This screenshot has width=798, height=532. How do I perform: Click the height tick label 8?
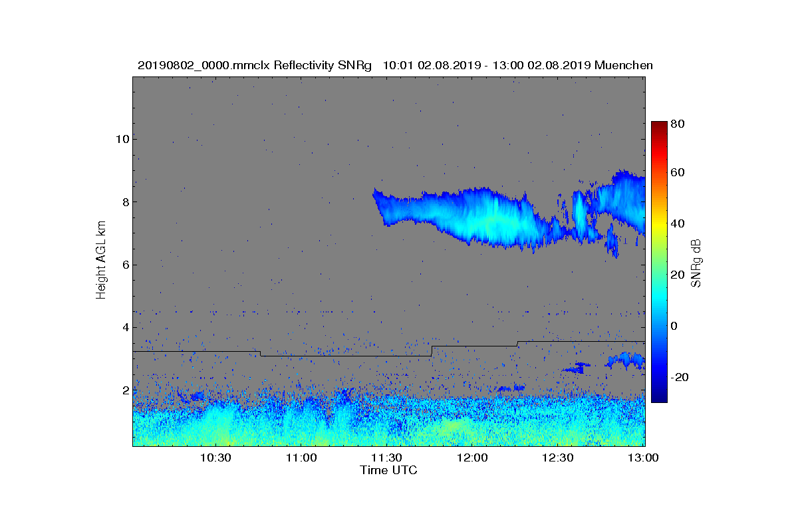click(124, 201)
